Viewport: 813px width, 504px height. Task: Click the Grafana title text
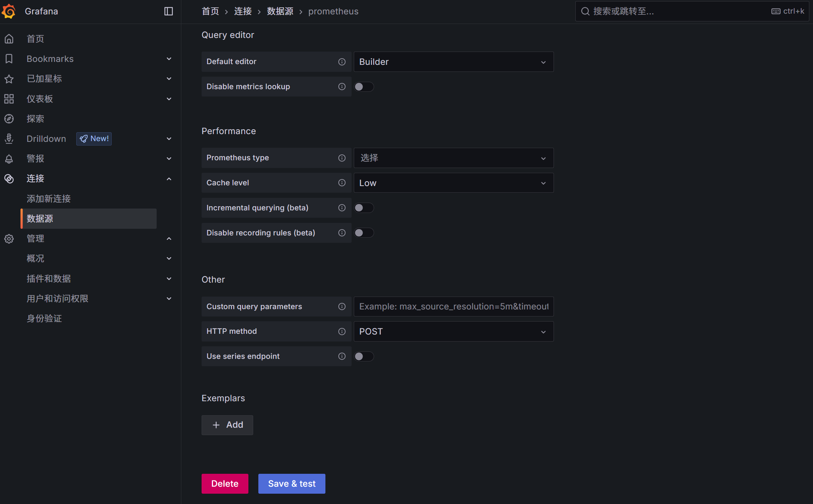[x=41, y=11]
